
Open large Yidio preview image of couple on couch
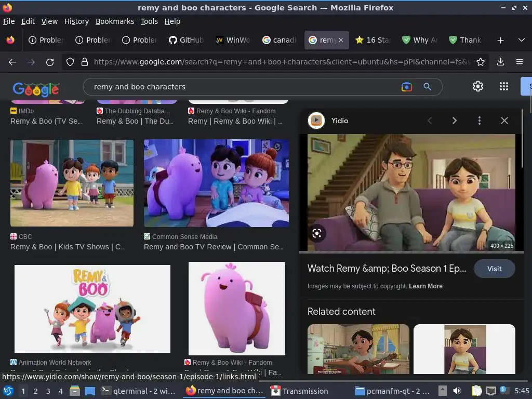(x=411, y=192)
